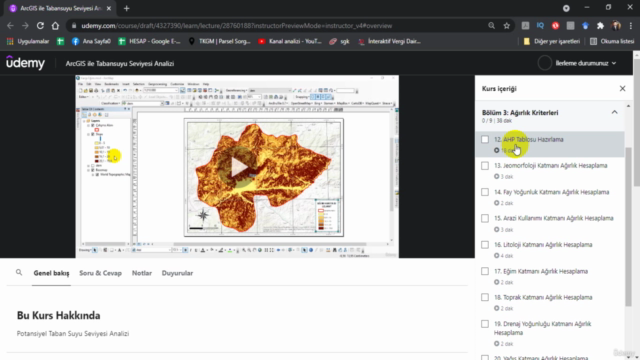Open the IQ extension icon
The height and width of the screenshot is (360, 640).
(x=540, y=26)
